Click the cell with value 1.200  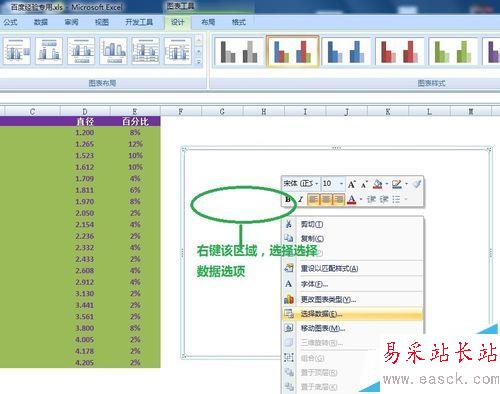85,133
